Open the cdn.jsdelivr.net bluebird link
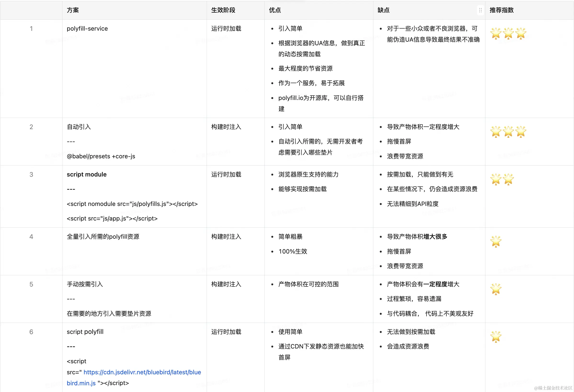Viewport: 574px width, 392px height. tap(142, 372)
